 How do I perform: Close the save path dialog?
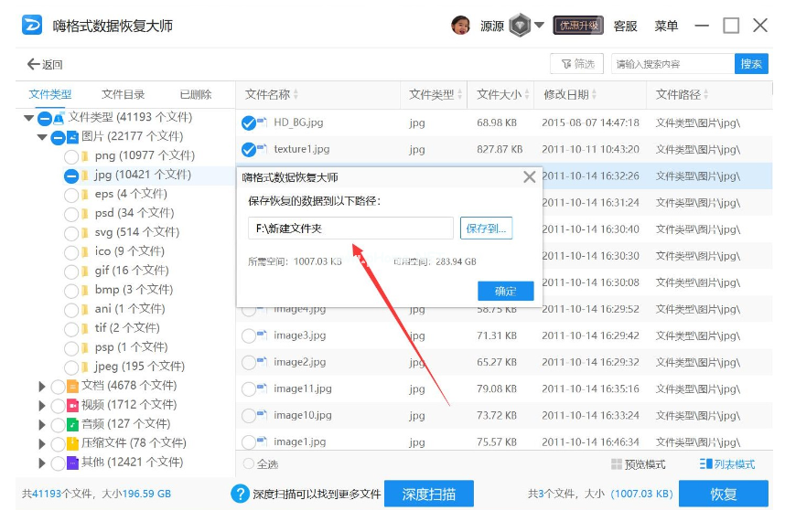[x=529, y=177]
